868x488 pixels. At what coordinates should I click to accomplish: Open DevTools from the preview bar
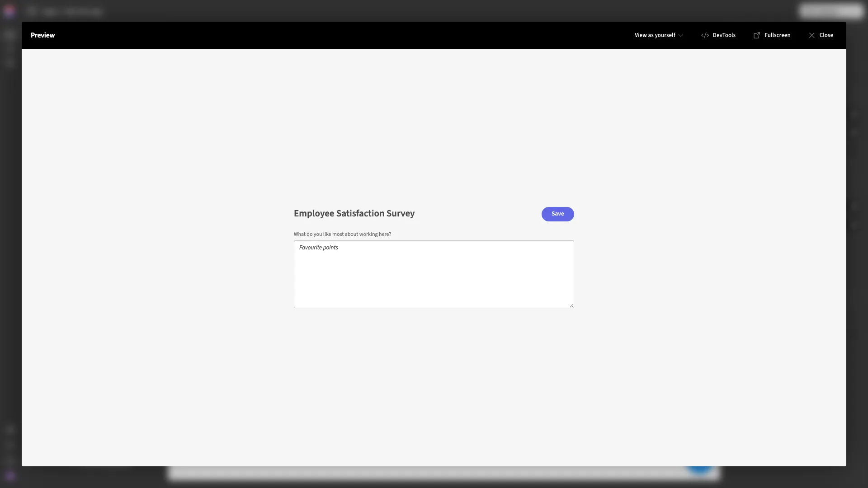[x=718, y=35]
